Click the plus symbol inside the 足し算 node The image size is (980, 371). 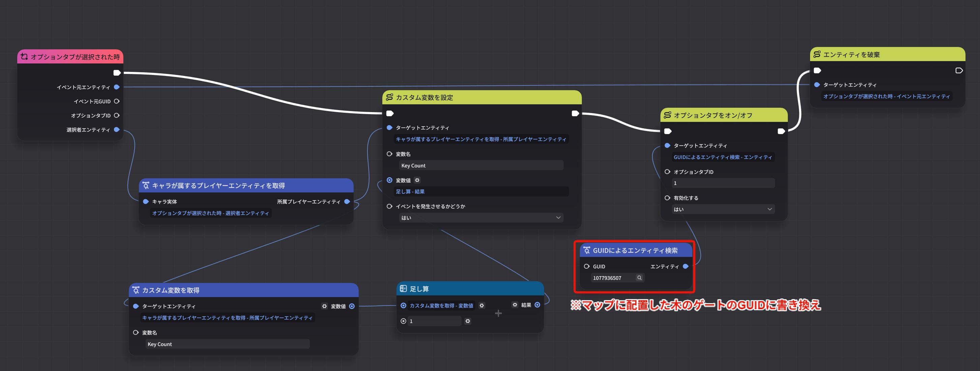tap(498, 313)
